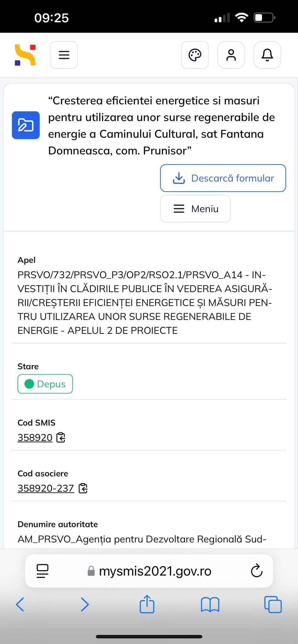
Task: Copy the Cod SMIS value
Action: click(61, 437)
